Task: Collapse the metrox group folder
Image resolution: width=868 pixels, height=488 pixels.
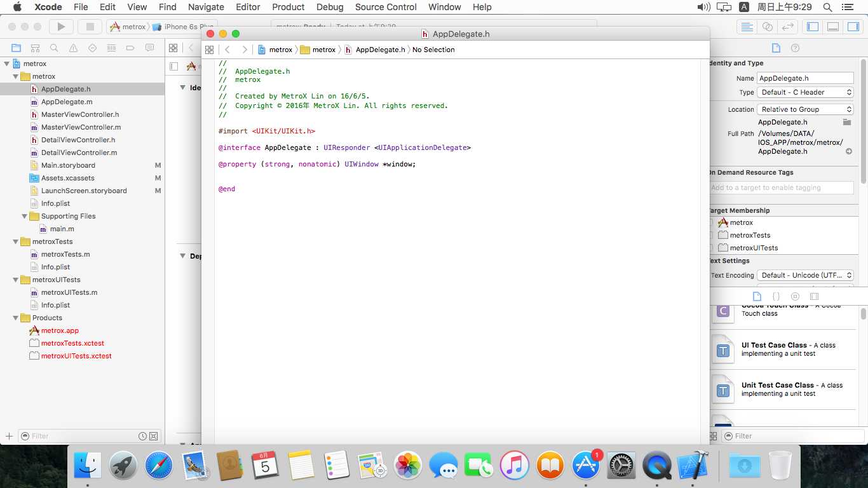Action: pos(16,76)
